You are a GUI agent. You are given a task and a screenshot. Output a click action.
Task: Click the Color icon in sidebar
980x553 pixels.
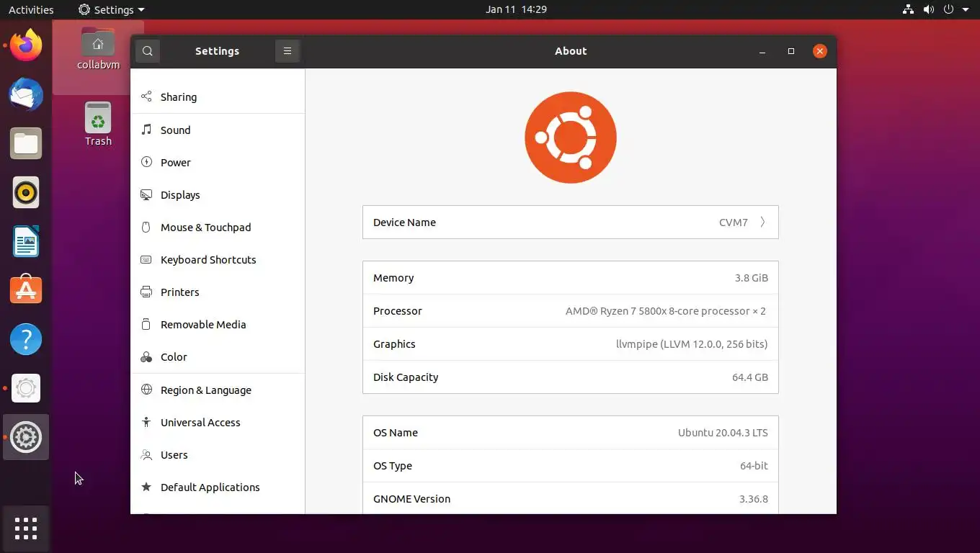coord(146,357)
